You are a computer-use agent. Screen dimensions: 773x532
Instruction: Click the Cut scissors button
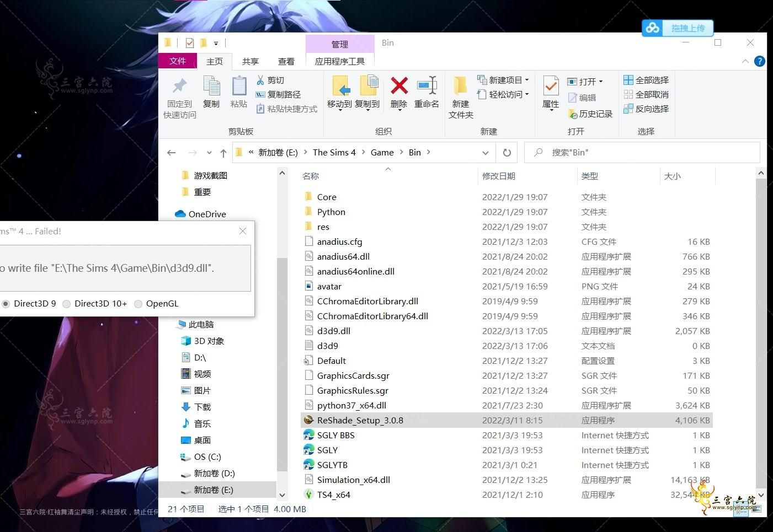click(270, 80)
